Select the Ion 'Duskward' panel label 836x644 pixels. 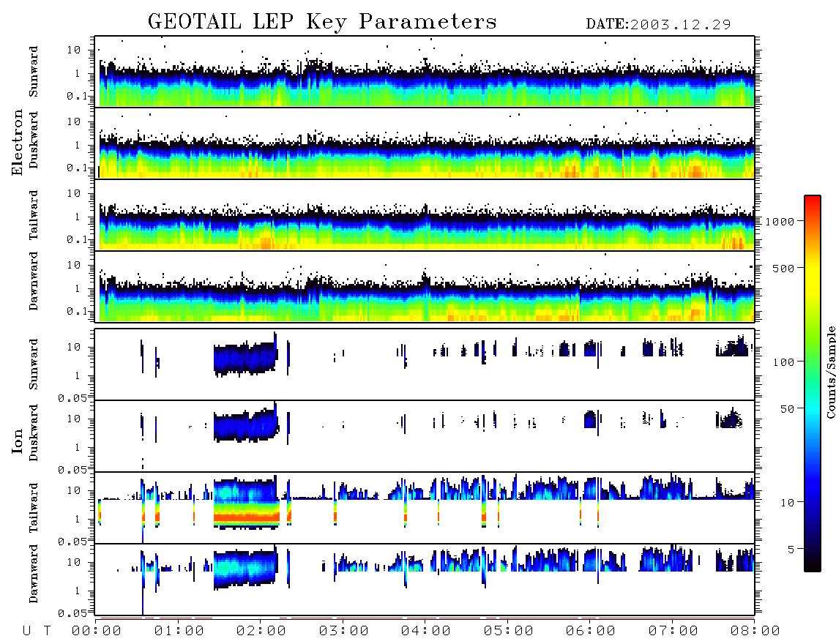[34, 433]
